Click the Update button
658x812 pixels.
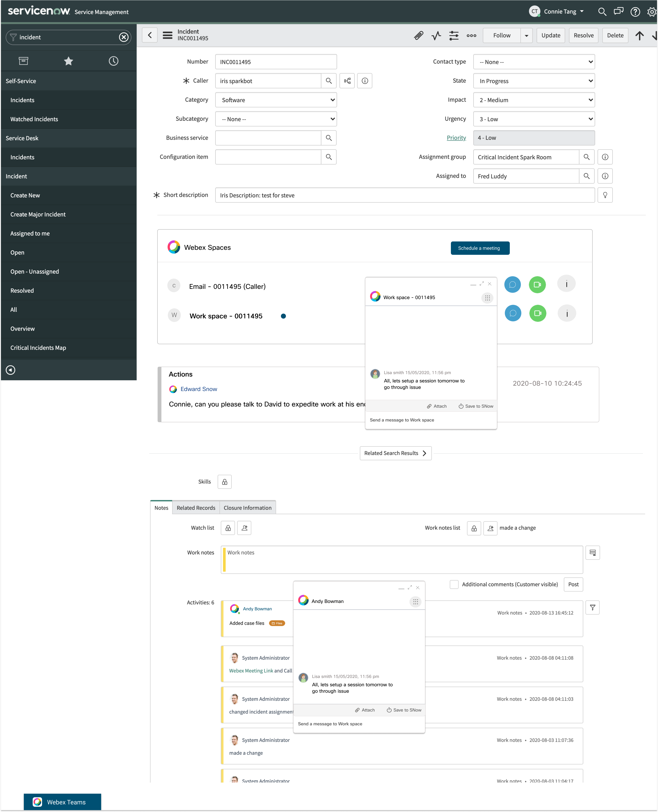coord(550,36)
